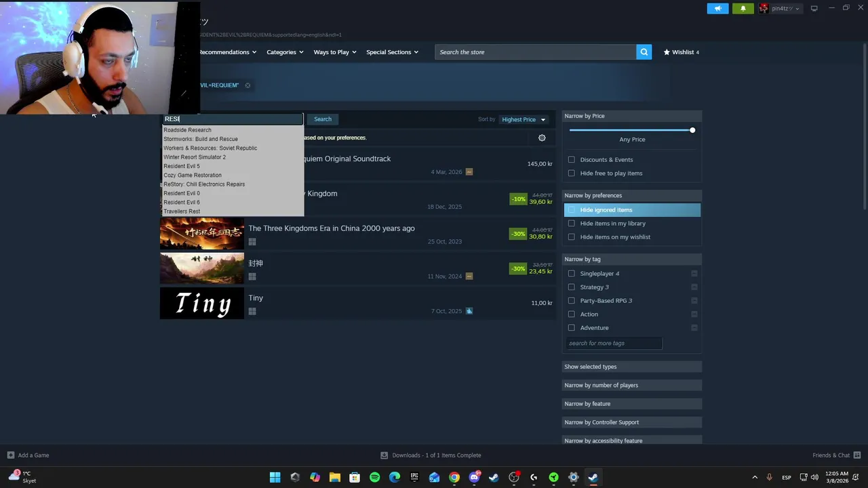Open Epic Games Launcher from taskbar
Screen dimensions: 868x488
tap(414, 477)
